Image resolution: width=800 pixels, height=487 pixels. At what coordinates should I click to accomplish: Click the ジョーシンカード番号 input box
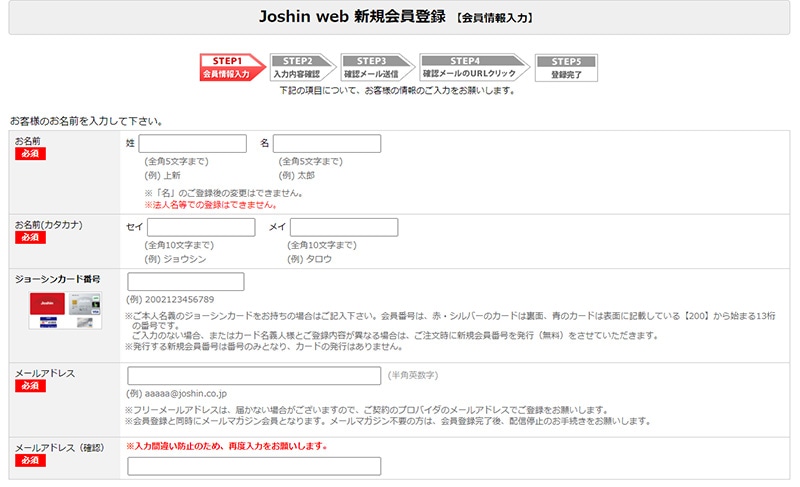(x=186, y=281)
